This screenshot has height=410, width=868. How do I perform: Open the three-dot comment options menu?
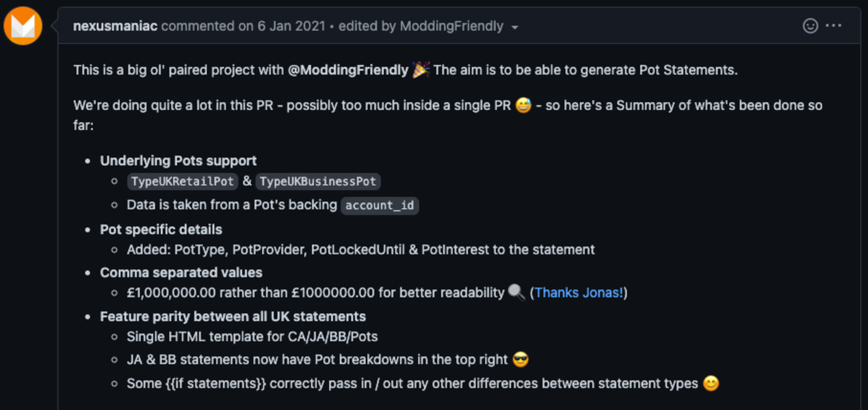click(x=833, y=26)
